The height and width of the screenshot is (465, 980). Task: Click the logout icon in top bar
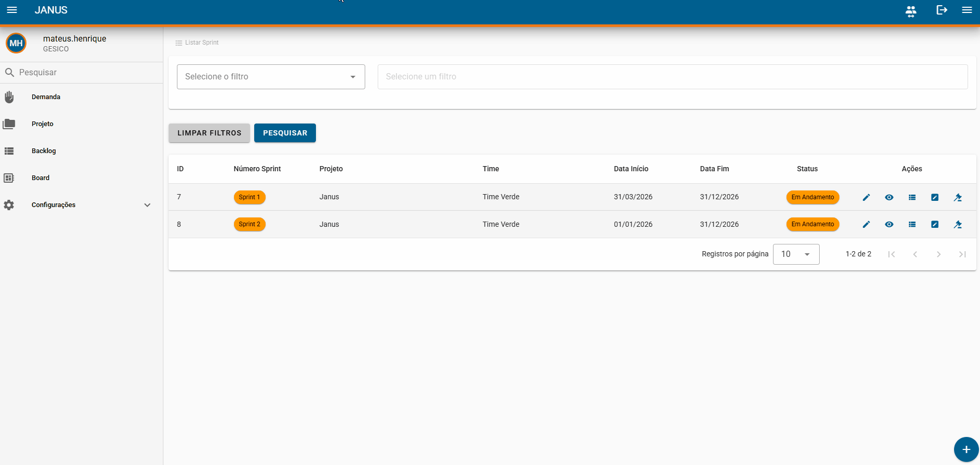(942, 10)
